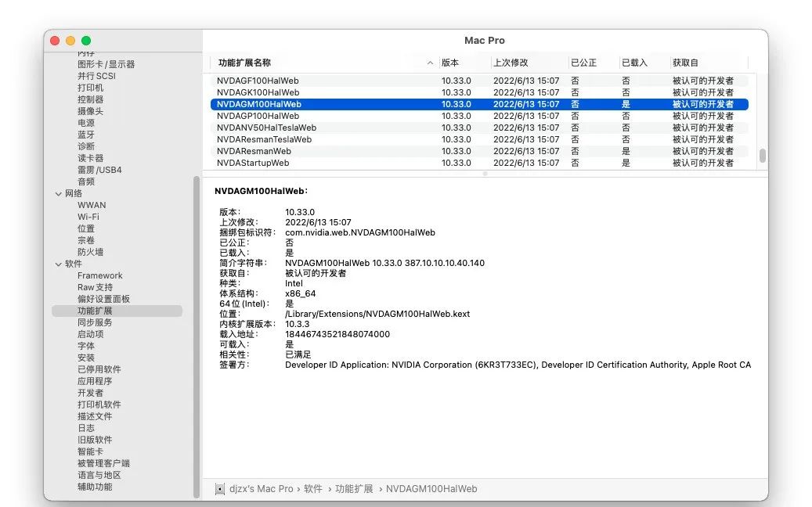Select NVDAGP100HalWeb in the table
The image size is (812, 507).
258,116
